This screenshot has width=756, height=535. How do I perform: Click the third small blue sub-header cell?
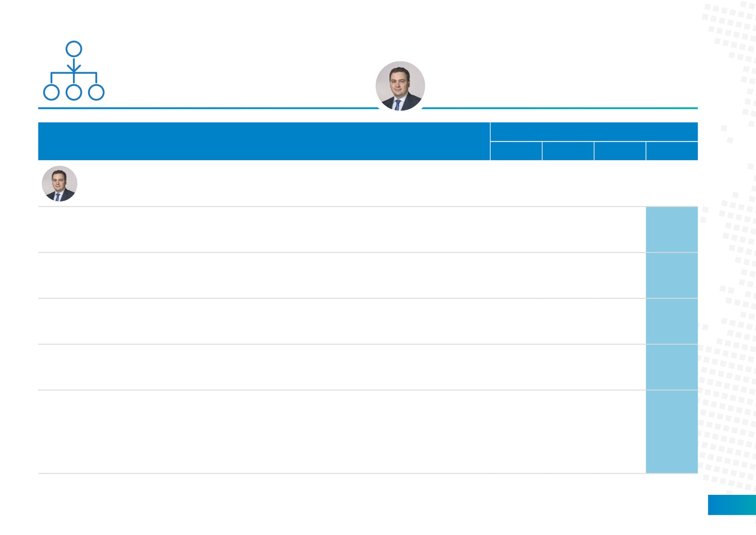tap(620, 151)
